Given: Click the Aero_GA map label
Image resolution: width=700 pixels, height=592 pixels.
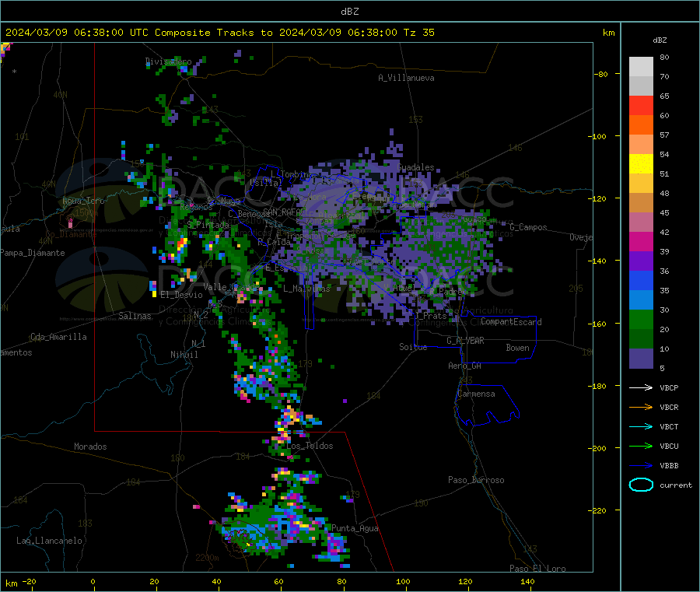Looking at the screenshot, I should [464, 366].
